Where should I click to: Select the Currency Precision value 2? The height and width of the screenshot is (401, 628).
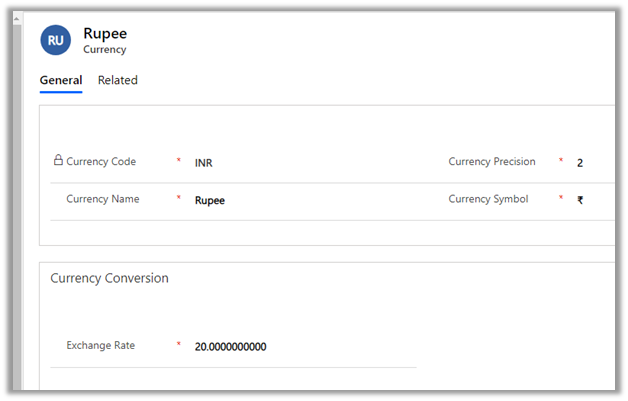click(x=580, y=162)
